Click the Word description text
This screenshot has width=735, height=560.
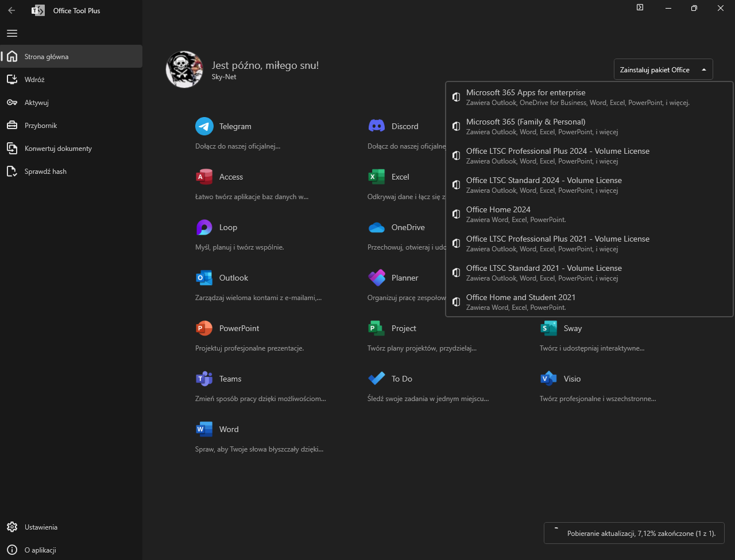click(x=260, y=449)
